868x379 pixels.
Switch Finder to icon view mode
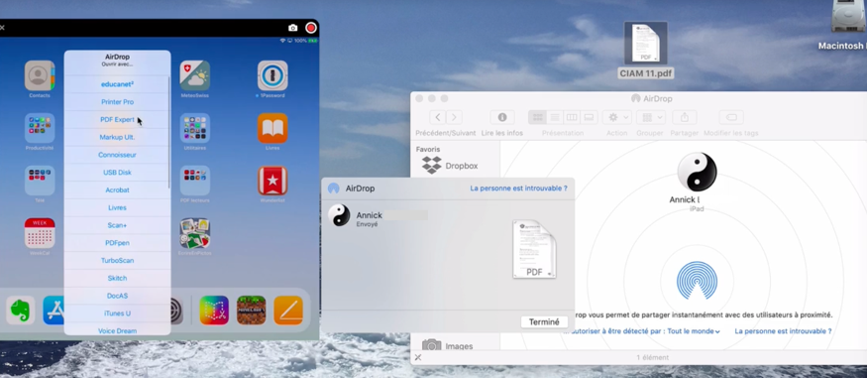(537, 117)
